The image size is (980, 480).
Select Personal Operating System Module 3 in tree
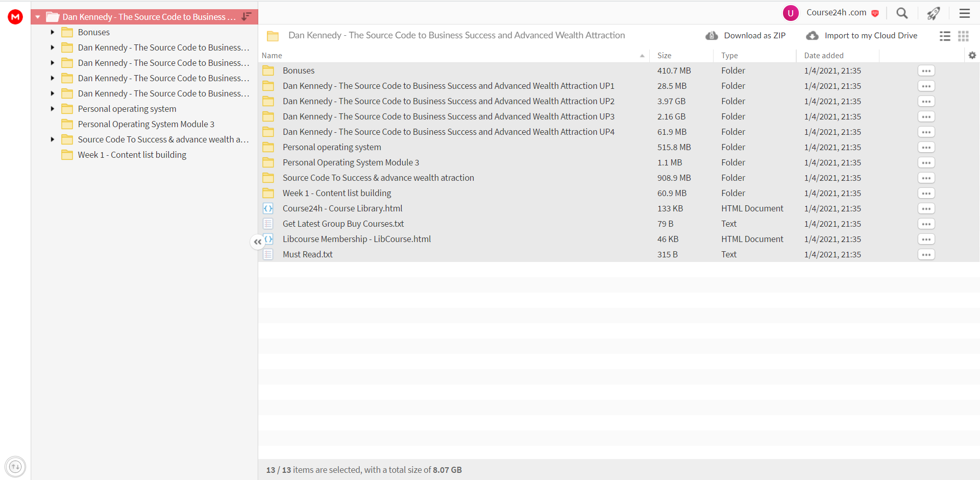point(146,124)
